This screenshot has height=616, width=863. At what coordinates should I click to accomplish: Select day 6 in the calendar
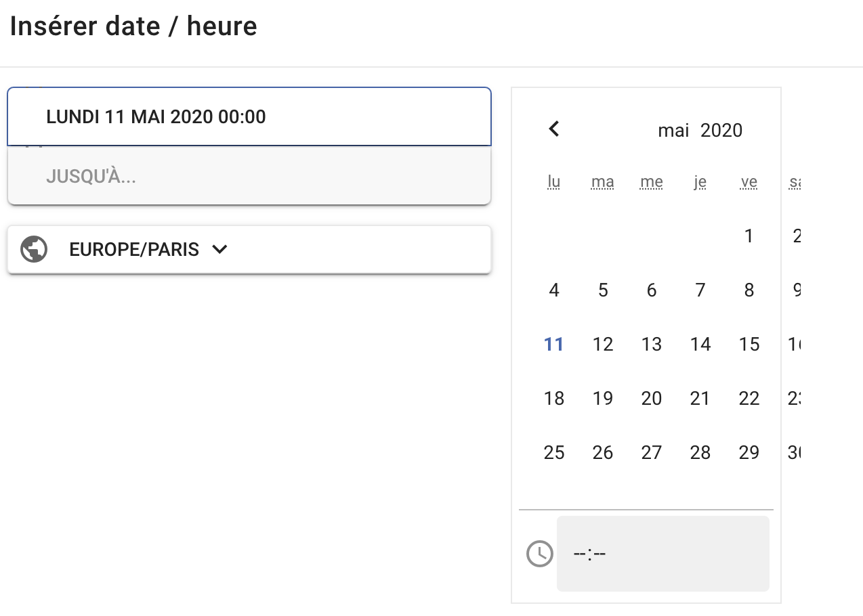coord(651,290)
